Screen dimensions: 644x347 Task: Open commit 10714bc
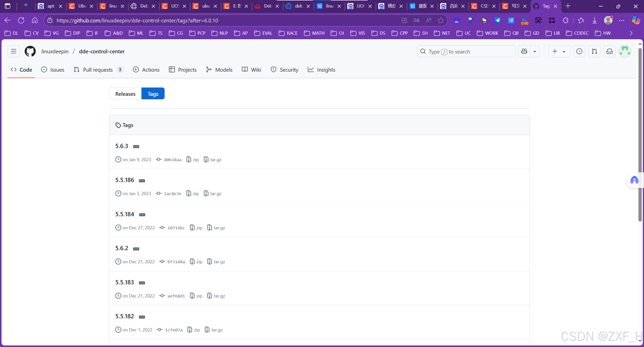coord(172,228)
